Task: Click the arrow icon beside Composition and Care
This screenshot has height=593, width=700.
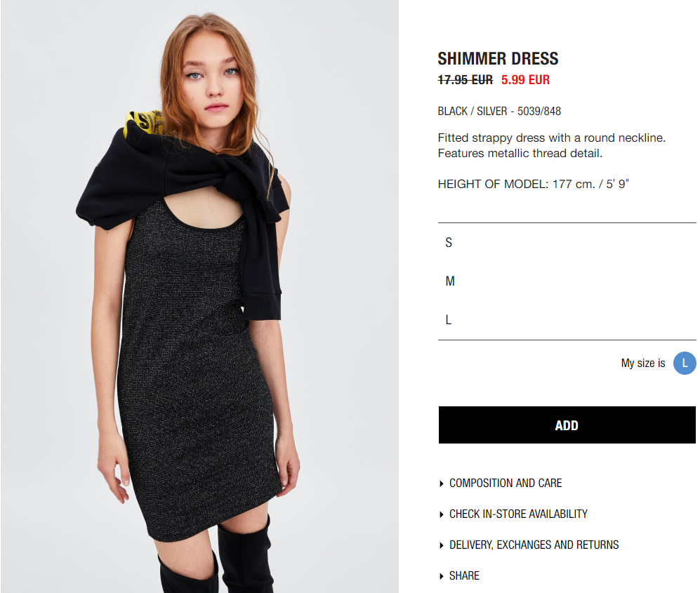Action: tap(442, 484)
